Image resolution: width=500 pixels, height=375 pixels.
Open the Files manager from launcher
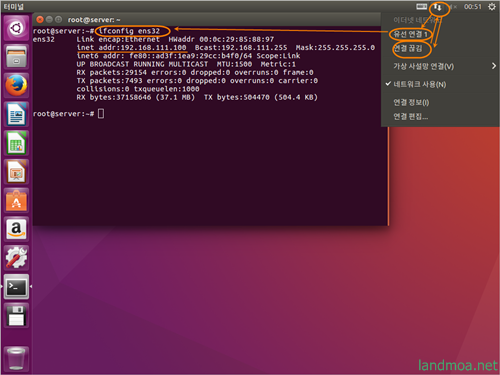tap(16, 57)
